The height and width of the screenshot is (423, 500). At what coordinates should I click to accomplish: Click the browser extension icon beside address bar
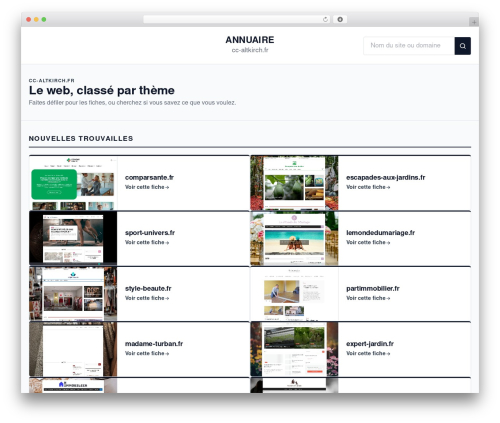[x=340, y=20]
